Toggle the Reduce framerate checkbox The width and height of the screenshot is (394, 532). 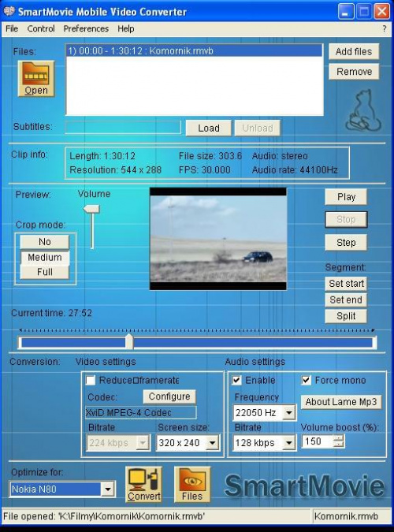pyautogui.click(x=91, y=380)
